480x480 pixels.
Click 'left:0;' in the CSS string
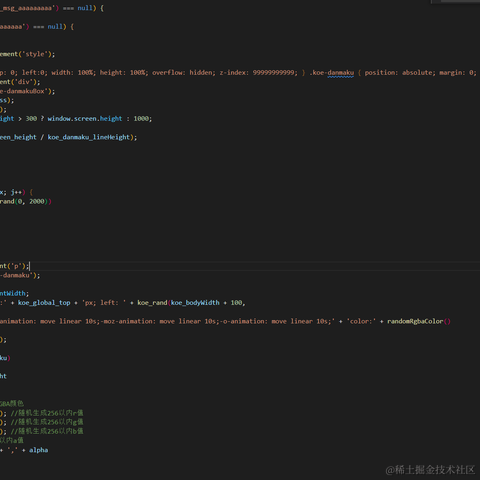[x=35, y=72]
